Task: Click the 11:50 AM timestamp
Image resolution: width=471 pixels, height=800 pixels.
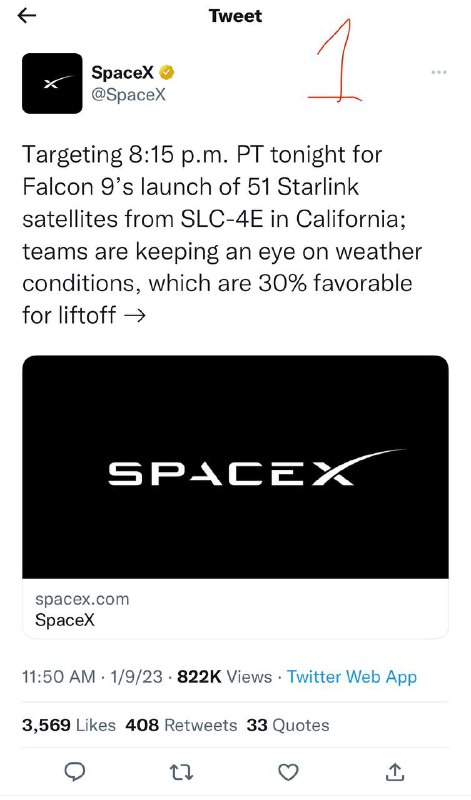Action: coord(59,677)
